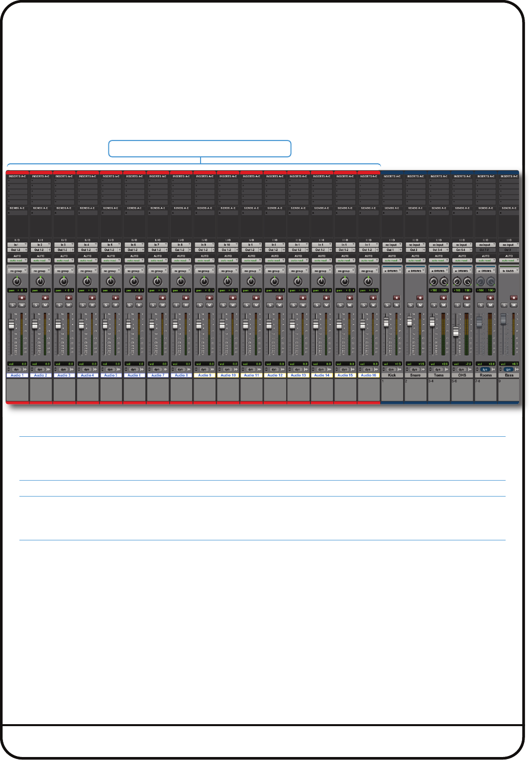The image size is (532, 760).
Task: Click the double-arrow icon on Kick
Action: (400, 370)
